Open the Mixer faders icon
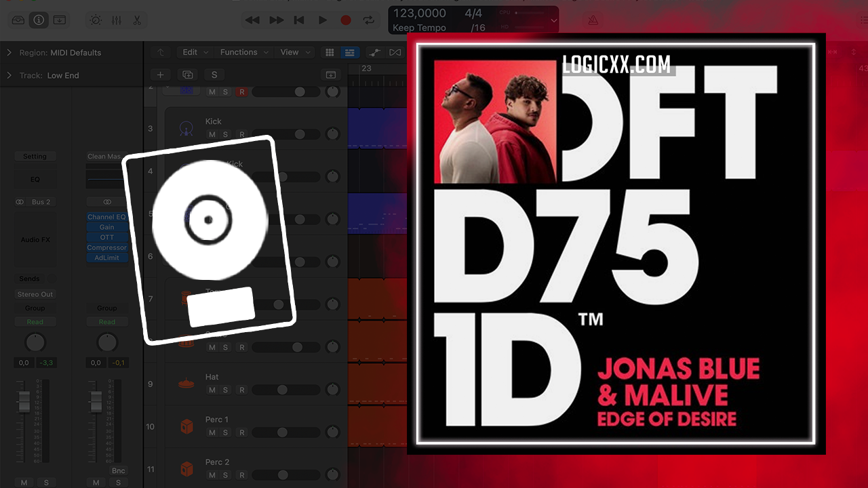Screen dimensions: 868x488 [117, 20]
